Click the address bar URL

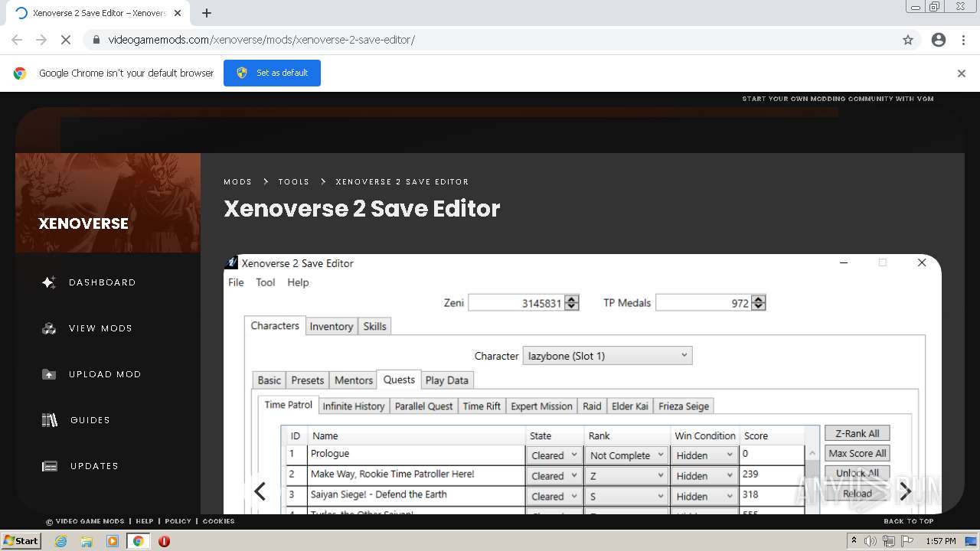click(261, 40)
